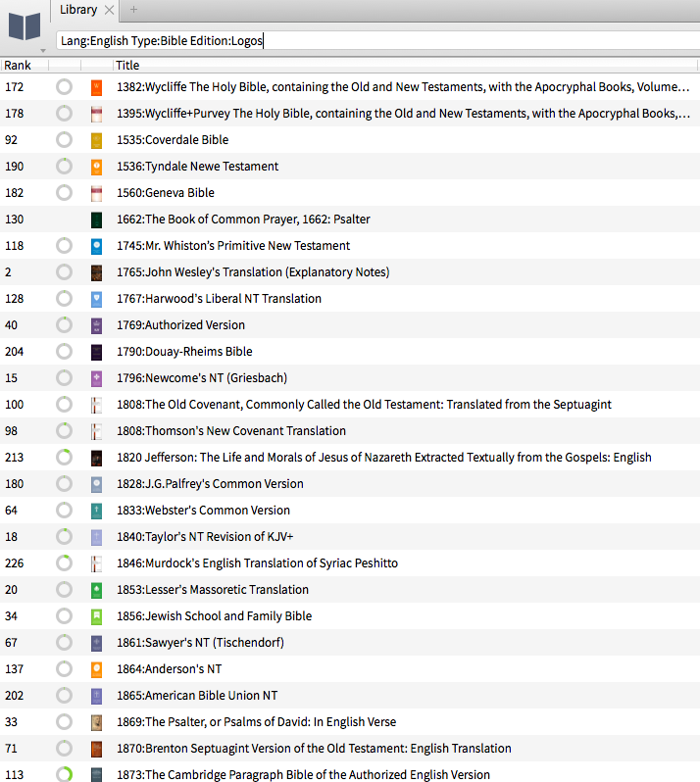Select 1870:Brenton Septuagint Version title
Viewport: 700px width, 782px height.
(315, 748)
